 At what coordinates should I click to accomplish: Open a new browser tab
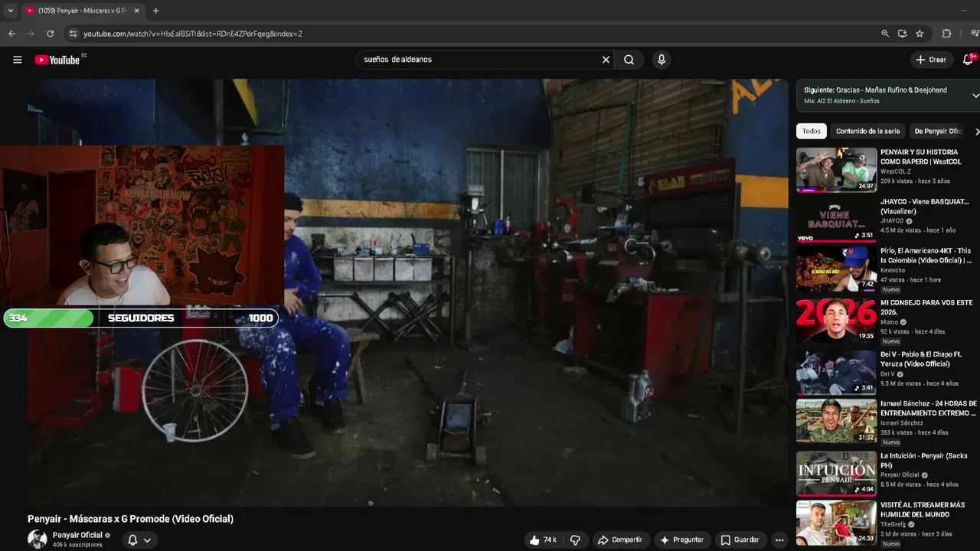(x=155, y=11)
